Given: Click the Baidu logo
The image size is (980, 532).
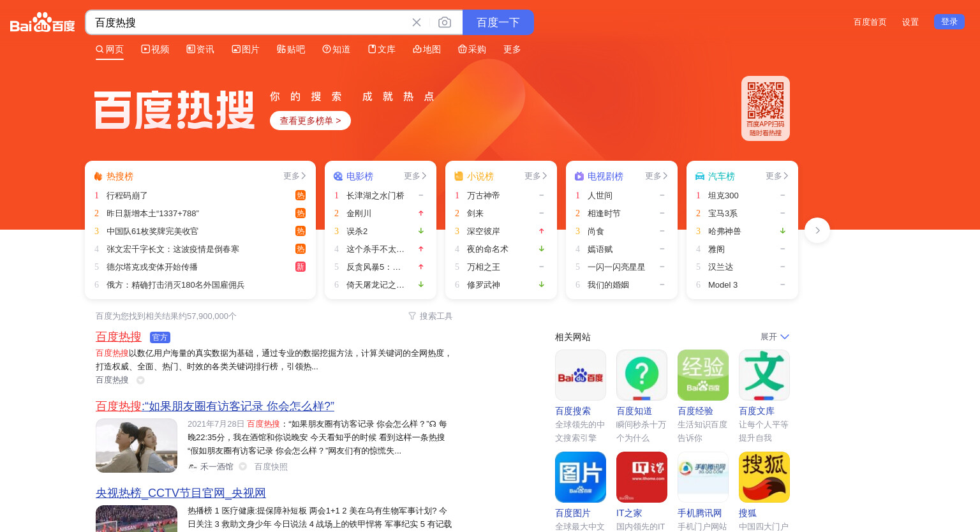Looking at the screenshot, I should [x=42, y=23].
